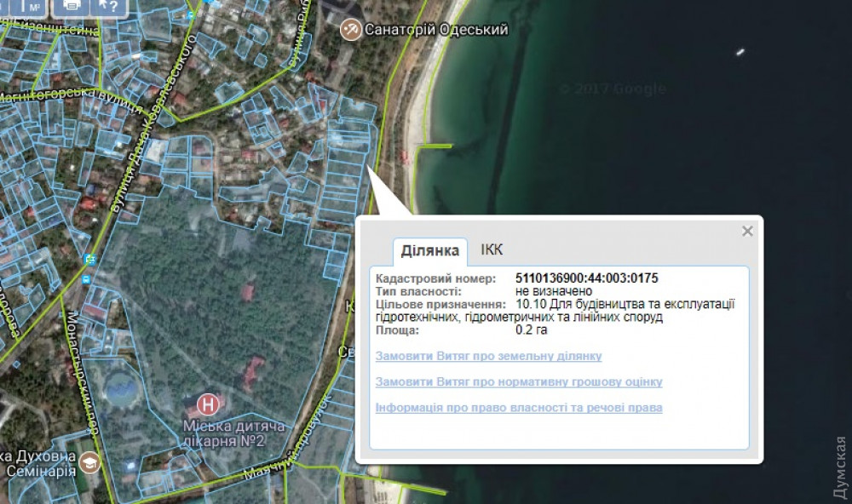Click the children's hospital H marker
The height and width of the screenshot is (504, 852).
(x=206, y=403)
